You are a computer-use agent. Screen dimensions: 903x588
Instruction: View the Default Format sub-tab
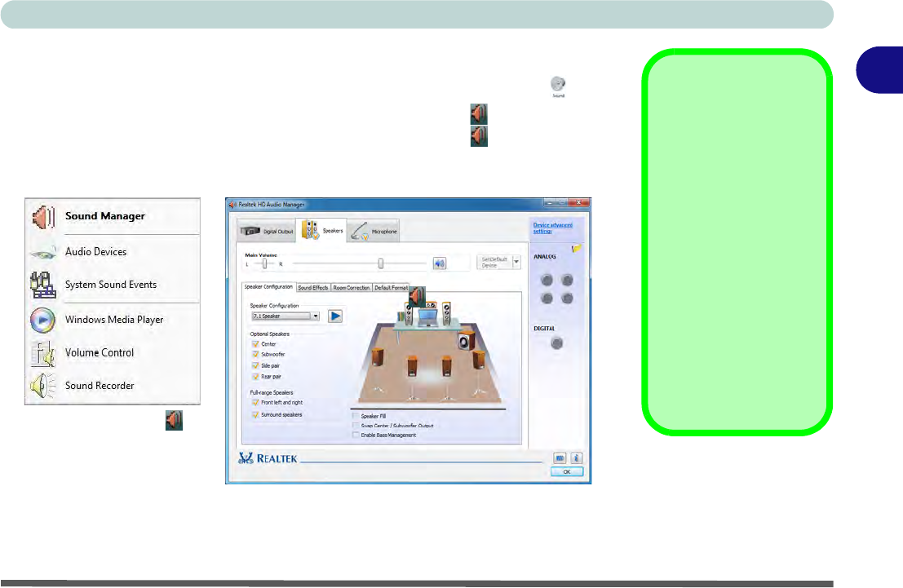(x=391, y=287)
